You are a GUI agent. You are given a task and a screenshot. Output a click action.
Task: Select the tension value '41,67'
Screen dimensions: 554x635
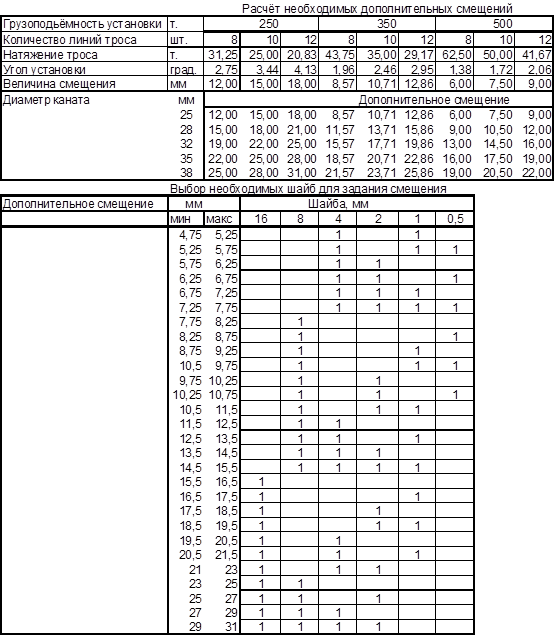click(537, 55)
